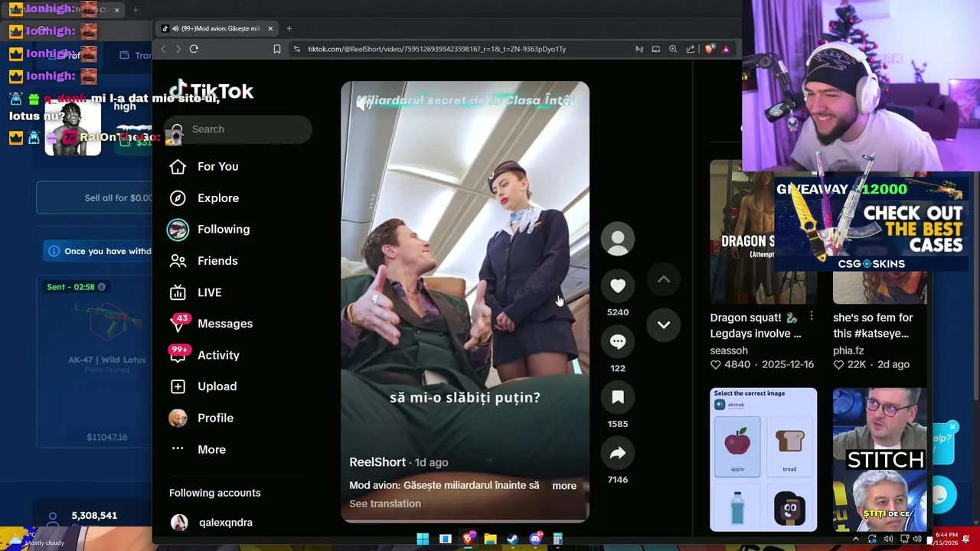Open Discord from taskbar
Screen dimensions: 980x551
tap(535, 539)
